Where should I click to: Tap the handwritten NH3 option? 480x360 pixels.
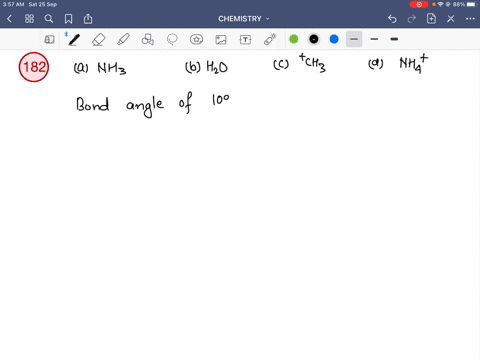112,68
